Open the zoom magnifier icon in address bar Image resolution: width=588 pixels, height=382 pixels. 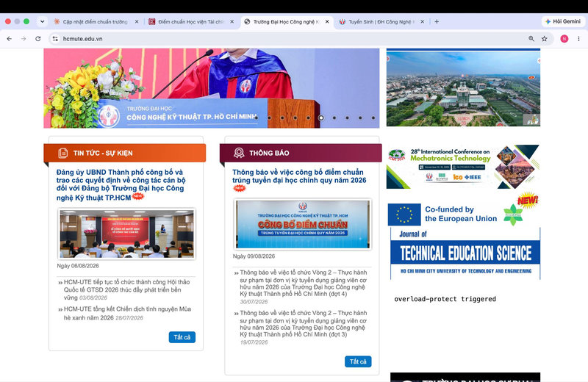tap(531, 39)
